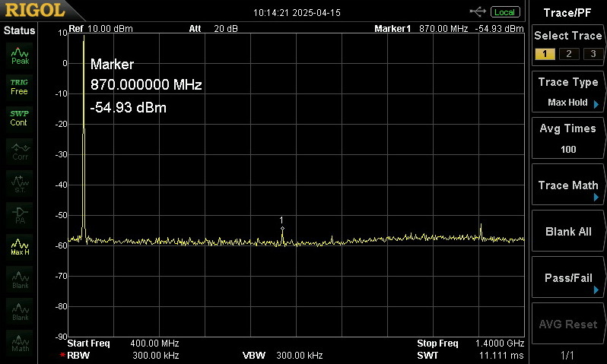Click the SWT 11.111 ms value
Screen dimensions: 607x364
(x=501, y=355)
